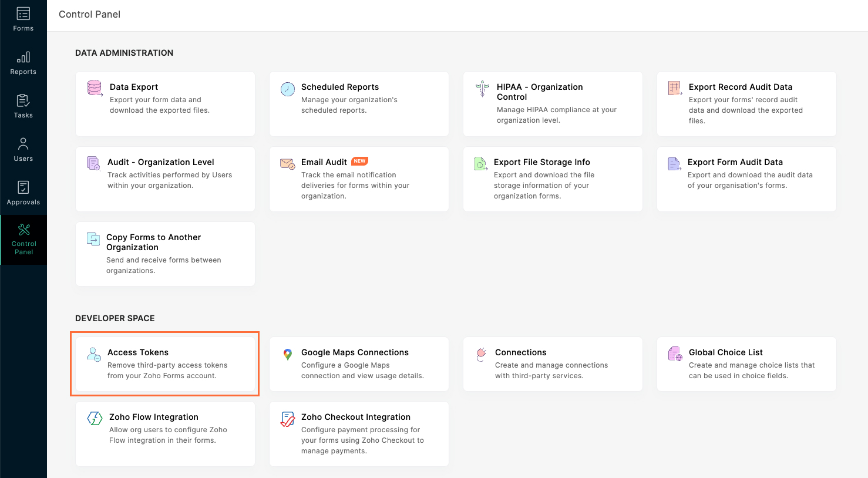The image size is (868, 478).
Task: Click the Connections plug icon
Action: click(x=482, y=354)
